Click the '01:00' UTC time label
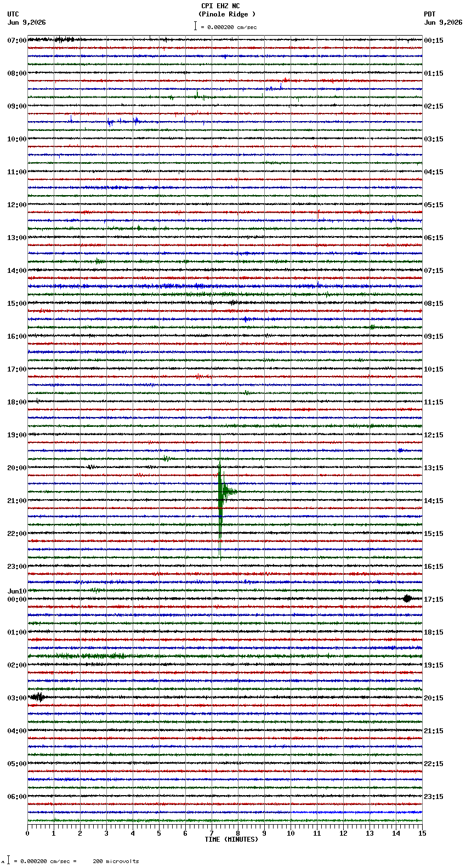Viewport: 466px width, 868px height. 17,632
